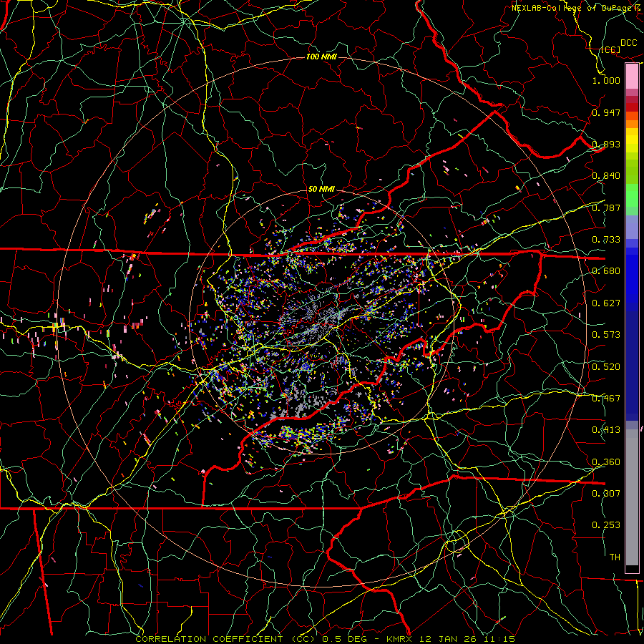
Task: Click the 0.787 value on the scale
Action: [x=606, y=208]
